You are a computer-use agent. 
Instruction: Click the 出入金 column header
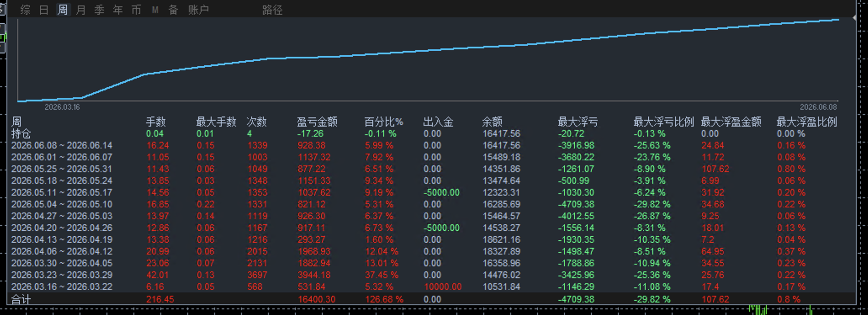(438, 122)
